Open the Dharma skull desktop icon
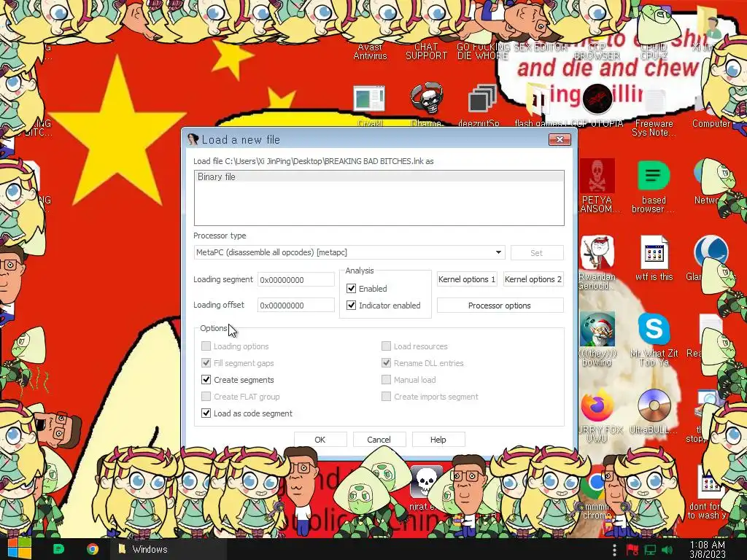The image size is (747, 560). 426,98
